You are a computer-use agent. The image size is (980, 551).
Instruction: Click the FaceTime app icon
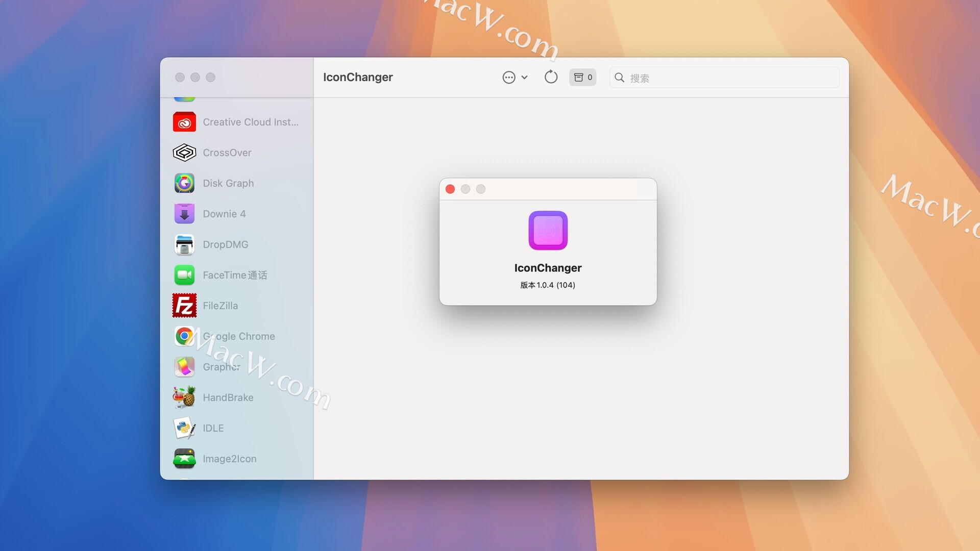(184, 275)
